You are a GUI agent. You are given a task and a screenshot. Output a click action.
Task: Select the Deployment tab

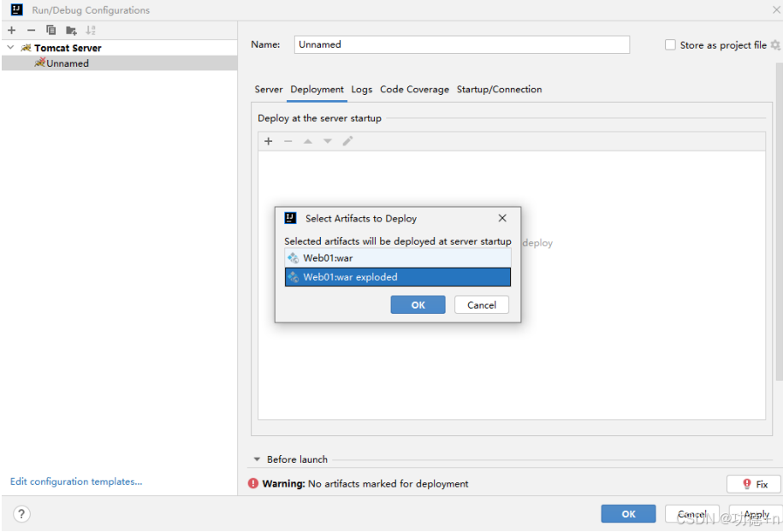[317, 89]
